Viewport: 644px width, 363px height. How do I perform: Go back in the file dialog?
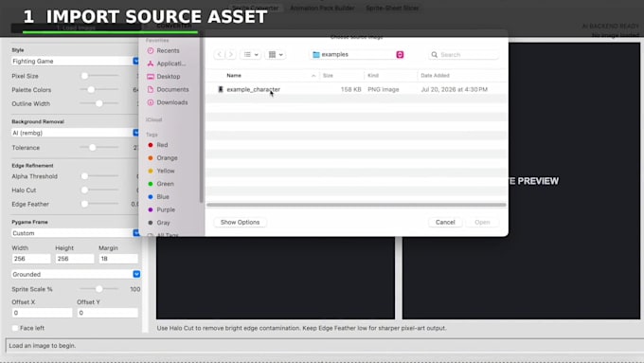(x=220, y=54)
